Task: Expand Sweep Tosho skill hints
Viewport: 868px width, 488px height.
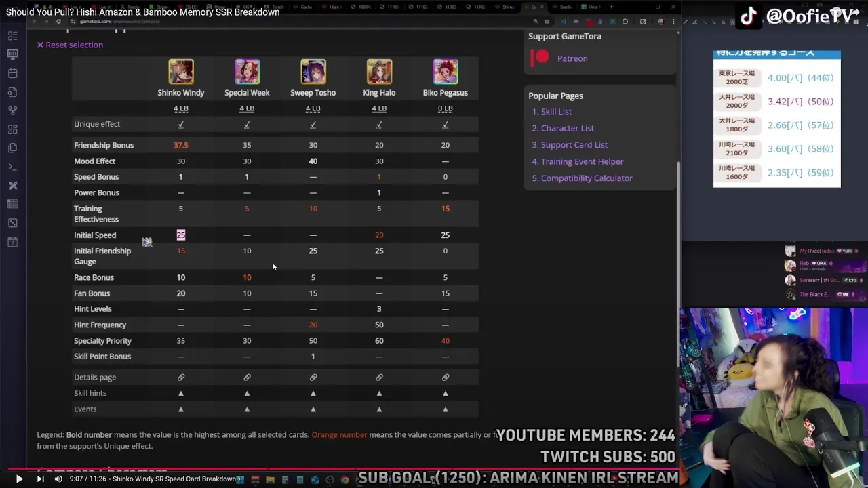Action: [x=313, y=393]
